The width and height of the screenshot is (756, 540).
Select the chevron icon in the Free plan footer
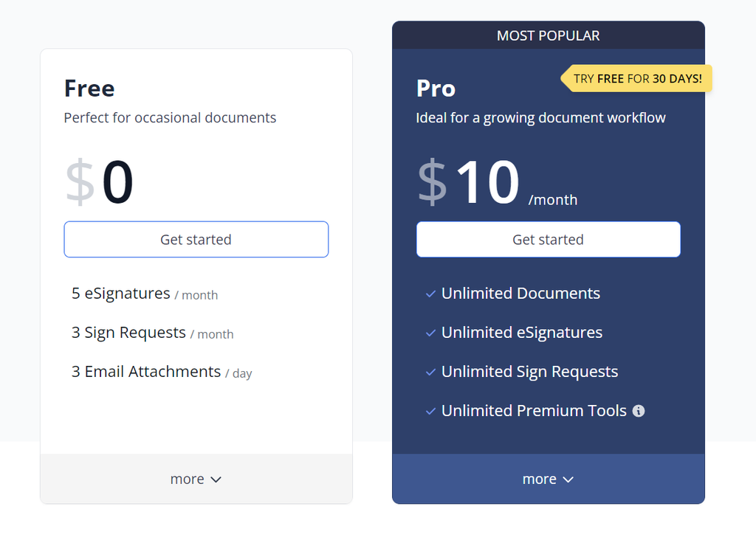point(216,479)
